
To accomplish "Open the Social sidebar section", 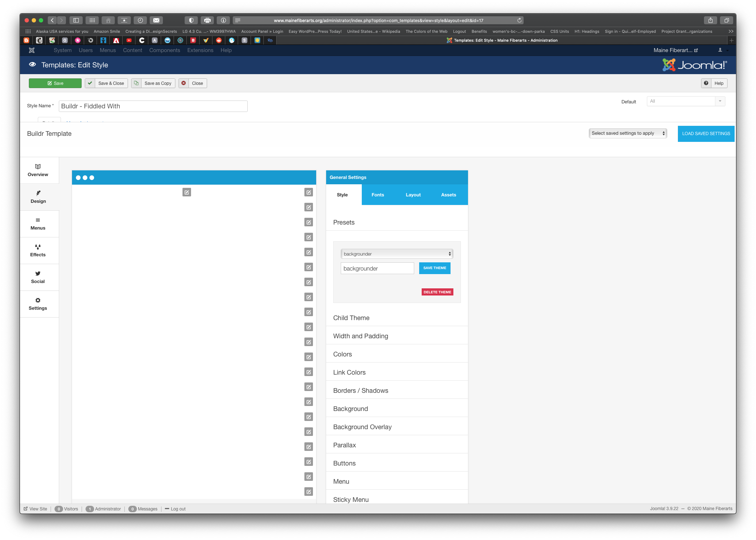I will click(38, 277).
